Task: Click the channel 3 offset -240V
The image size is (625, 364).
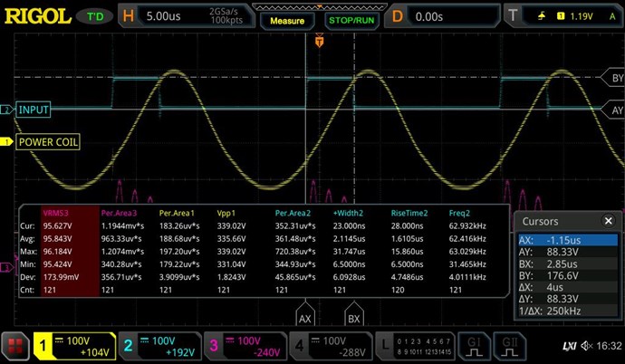Action: click(266, 352)
